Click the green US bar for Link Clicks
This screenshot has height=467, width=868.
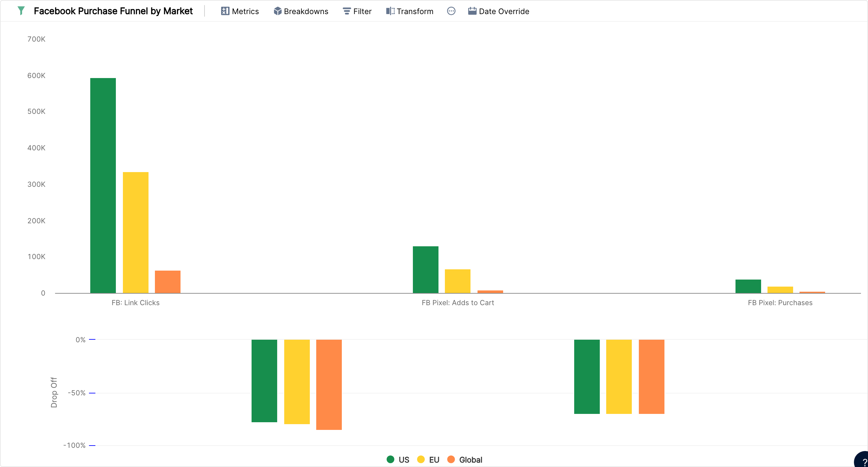[103, 186]
